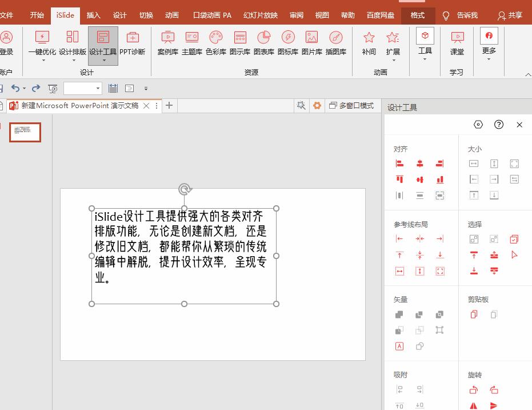
Task: Open settings gear in 设计工具 panel
Action: click(478, 124)
